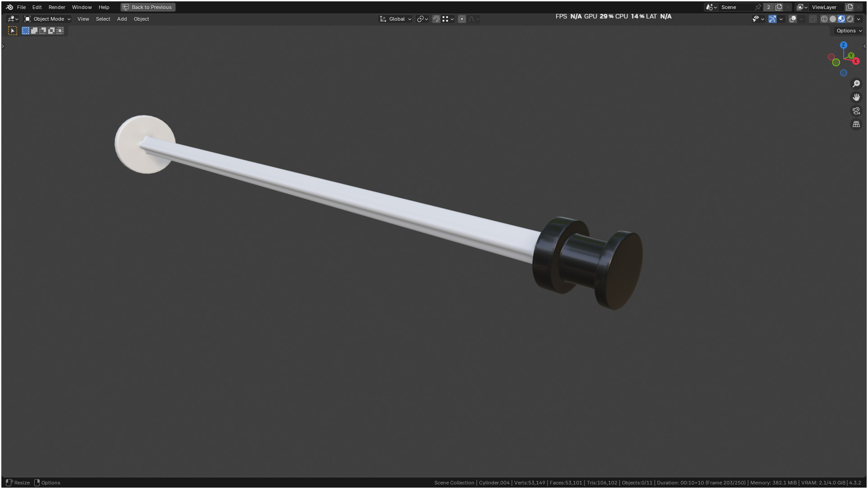Click the X axis on navigation gizmo
Viewport: 868px width, 489px height.
click(x=856, y=61)
